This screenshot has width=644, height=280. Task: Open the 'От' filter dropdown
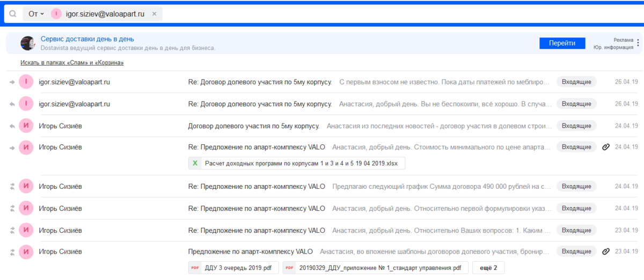click(x=36, y=14)
